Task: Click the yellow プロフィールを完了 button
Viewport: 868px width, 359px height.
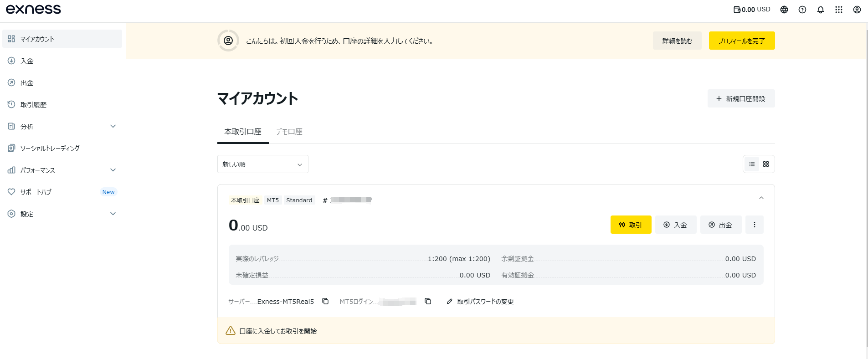Action: (742, 41)
